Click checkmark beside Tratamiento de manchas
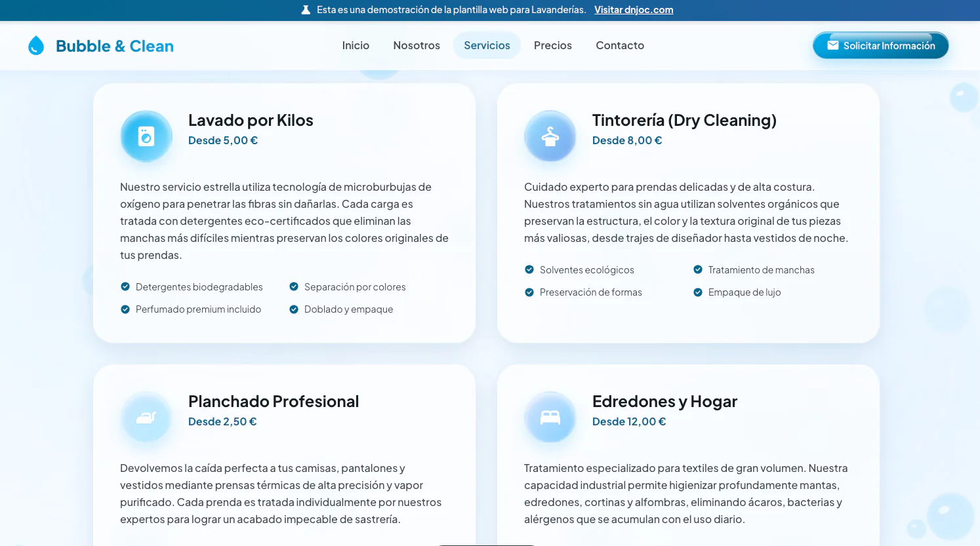 pyautogui.click(x=698, y=269)
